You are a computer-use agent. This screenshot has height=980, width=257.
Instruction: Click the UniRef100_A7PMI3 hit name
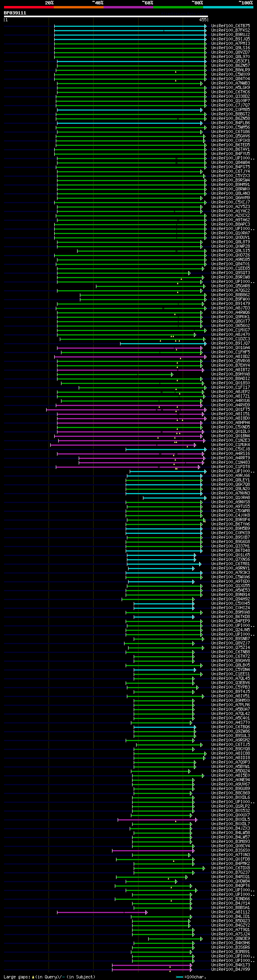[230, 44]
